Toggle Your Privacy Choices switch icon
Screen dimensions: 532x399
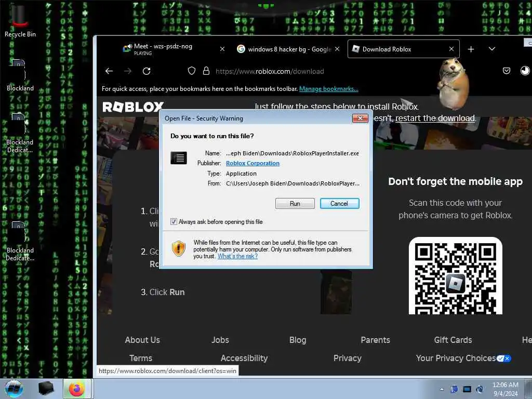coord(504,358)
